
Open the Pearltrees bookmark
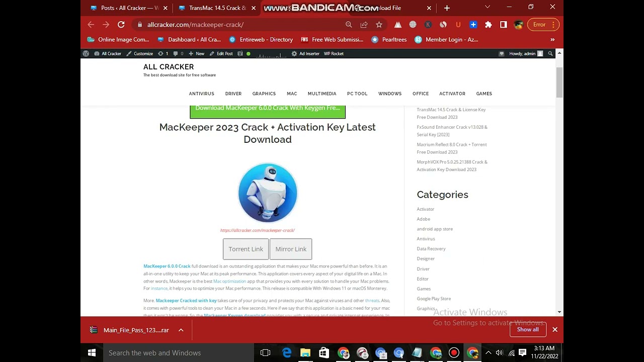click(x=389, y=40)
